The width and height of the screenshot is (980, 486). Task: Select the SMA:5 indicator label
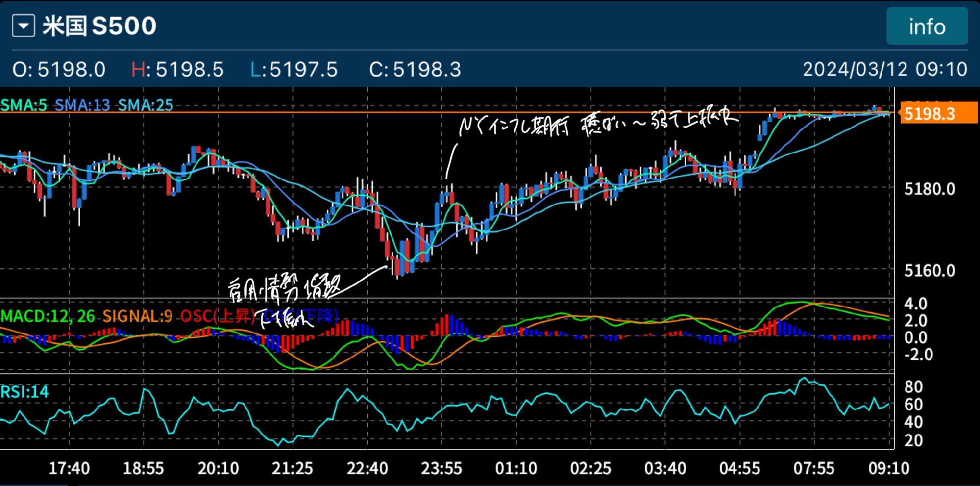click(24, 105)
